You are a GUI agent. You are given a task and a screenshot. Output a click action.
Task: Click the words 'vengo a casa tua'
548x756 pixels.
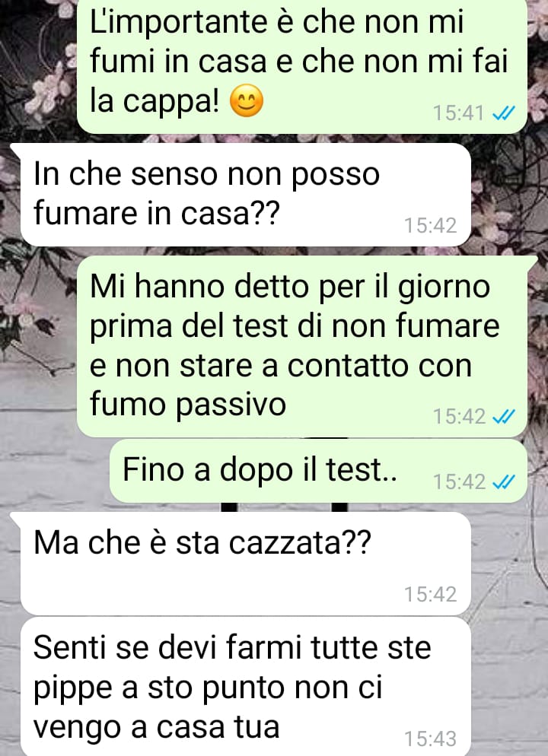pos(156,727)
